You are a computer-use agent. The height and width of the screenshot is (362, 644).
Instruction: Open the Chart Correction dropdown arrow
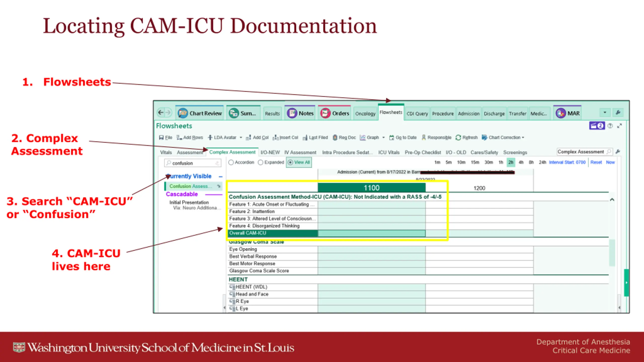tap(523, 138)
